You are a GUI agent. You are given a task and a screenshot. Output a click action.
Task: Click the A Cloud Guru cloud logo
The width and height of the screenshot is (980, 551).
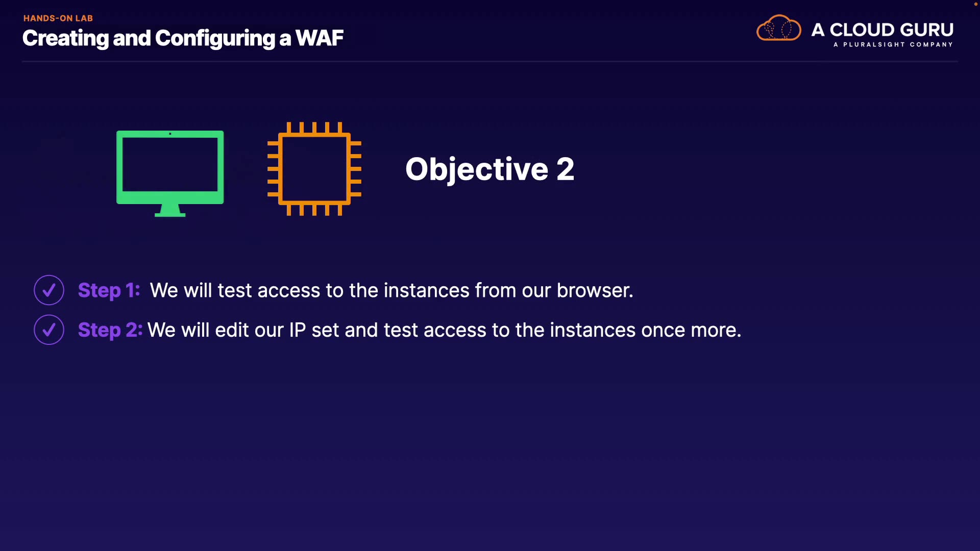[778, 28]
